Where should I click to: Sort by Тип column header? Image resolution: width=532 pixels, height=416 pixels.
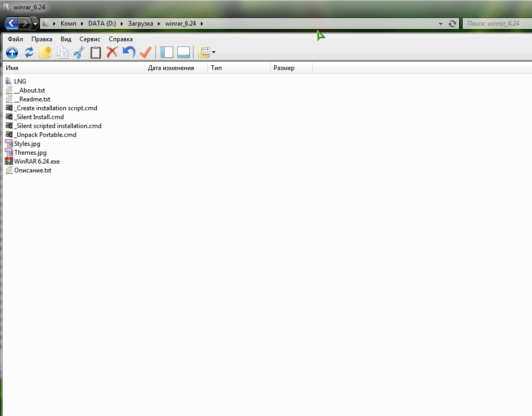click(x=239, y=68)
